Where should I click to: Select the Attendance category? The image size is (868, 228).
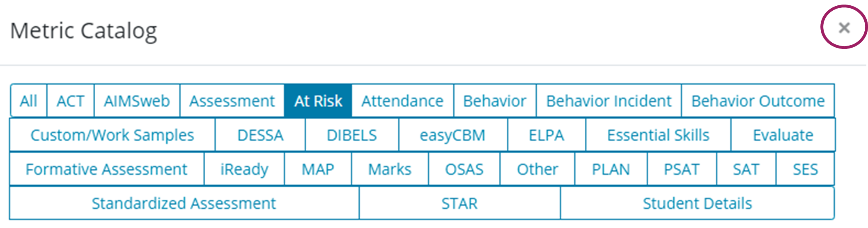click(x=402, y=101)
